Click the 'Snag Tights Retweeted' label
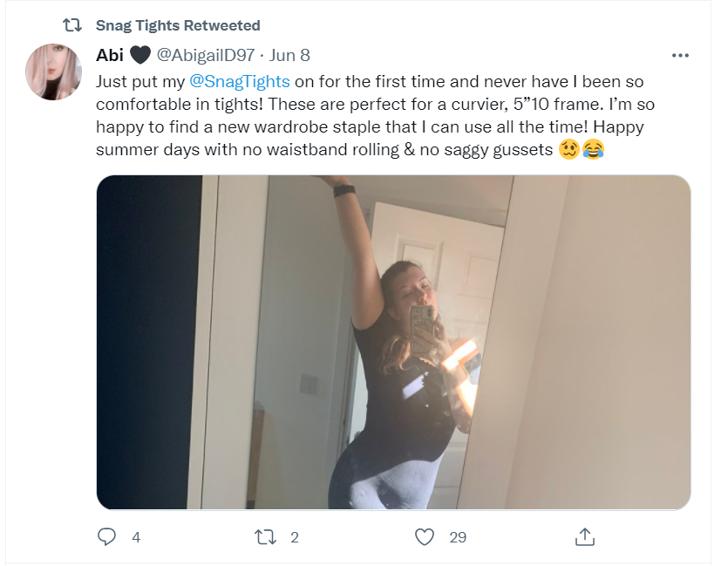This screenshot has width=728, height=566. point(178,25)
